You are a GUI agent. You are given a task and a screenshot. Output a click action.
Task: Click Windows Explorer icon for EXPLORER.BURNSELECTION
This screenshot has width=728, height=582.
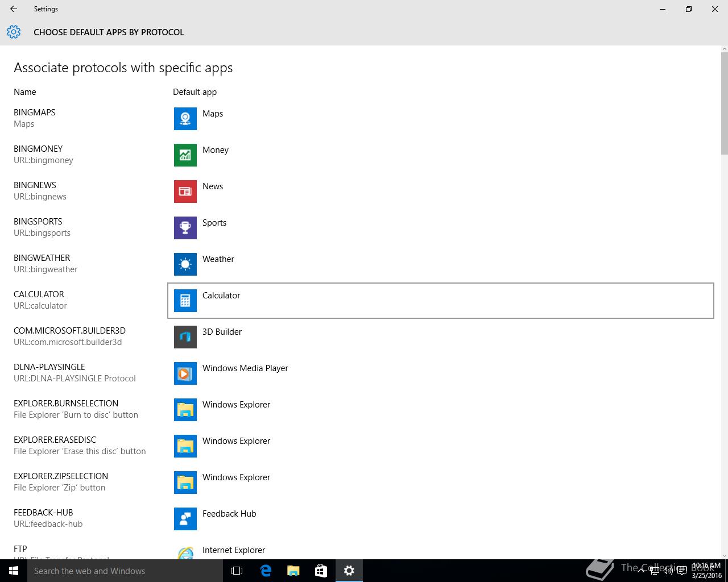coord(185,410)
